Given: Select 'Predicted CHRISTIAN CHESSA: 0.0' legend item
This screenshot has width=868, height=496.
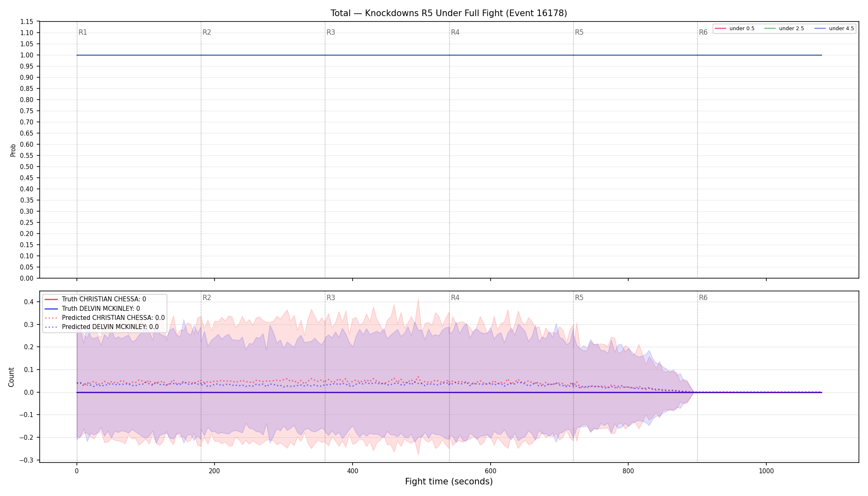Looking at the screenshot, I should pos(105,318).
